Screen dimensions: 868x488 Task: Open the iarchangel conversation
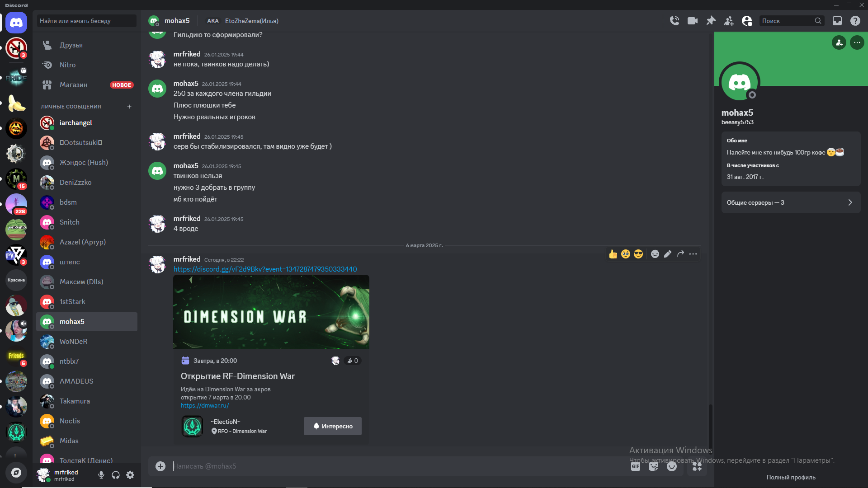(x=87, y=123)
